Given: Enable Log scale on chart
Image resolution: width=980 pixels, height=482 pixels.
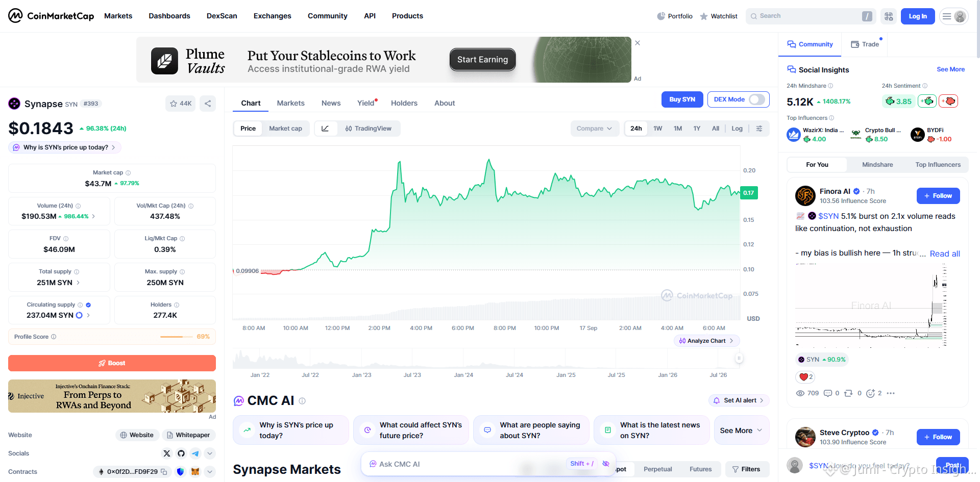Looking at the screenshot, I should [x=737, y=129].
